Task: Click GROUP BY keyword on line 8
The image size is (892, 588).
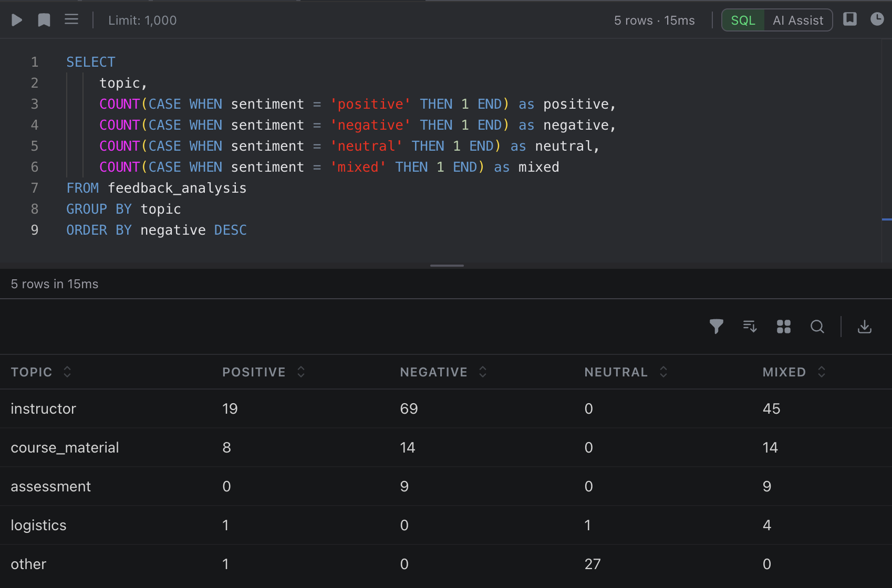Action: pos(99,209)
